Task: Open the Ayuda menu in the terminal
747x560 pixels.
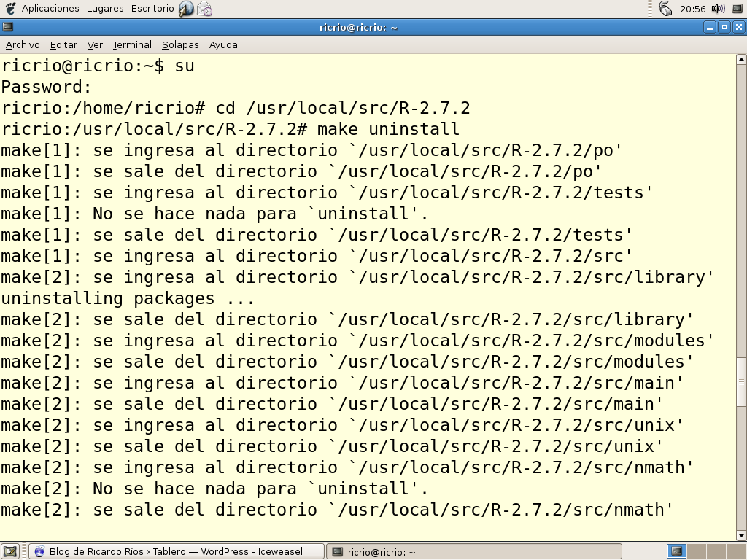Action: (222, 44)
